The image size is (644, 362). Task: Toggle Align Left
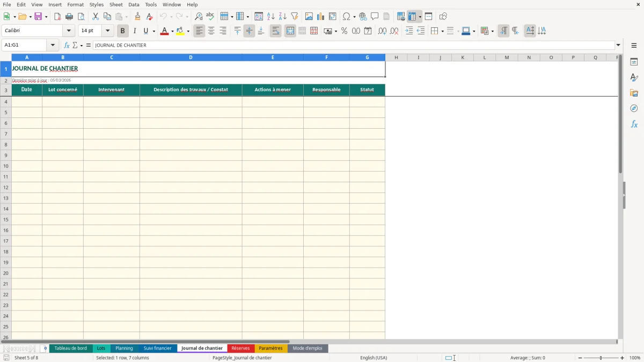click(x=199, y=31)
